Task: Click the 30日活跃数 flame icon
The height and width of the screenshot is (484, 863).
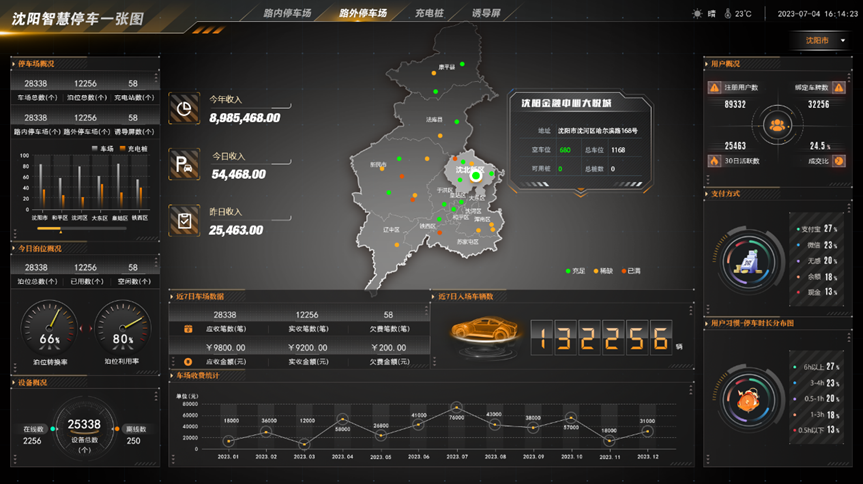Action: pyautogui.click(x=714, y=160)
